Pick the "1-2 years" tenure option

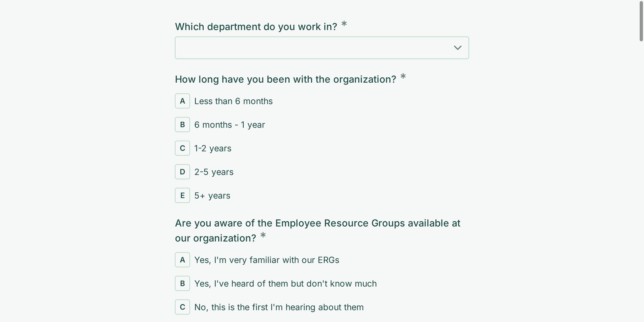[x=213, y=148]
